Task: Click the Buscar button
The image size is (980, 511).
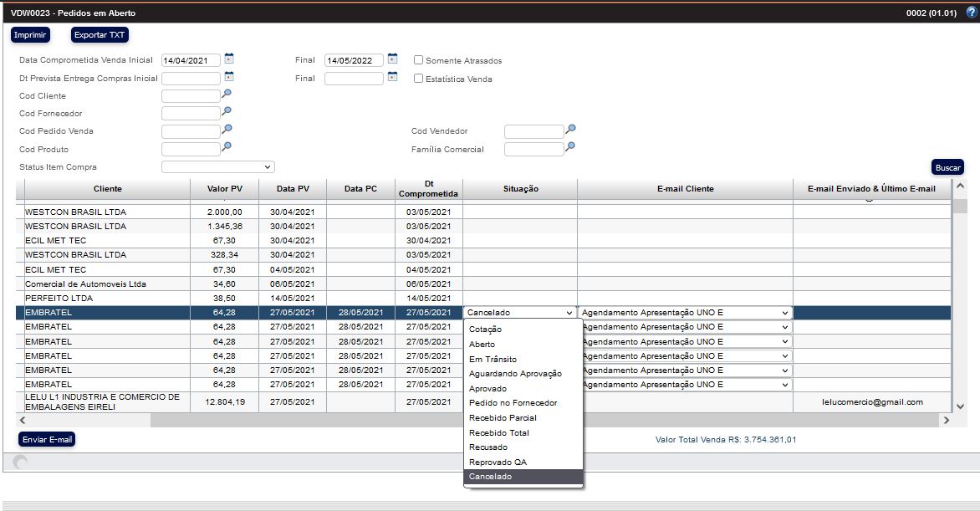Action: (x=947, y=167)
